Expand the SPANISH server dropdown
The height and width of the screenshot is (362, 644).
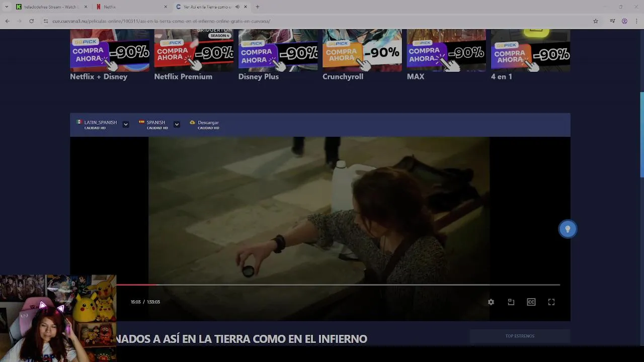(x=177, y=124)
